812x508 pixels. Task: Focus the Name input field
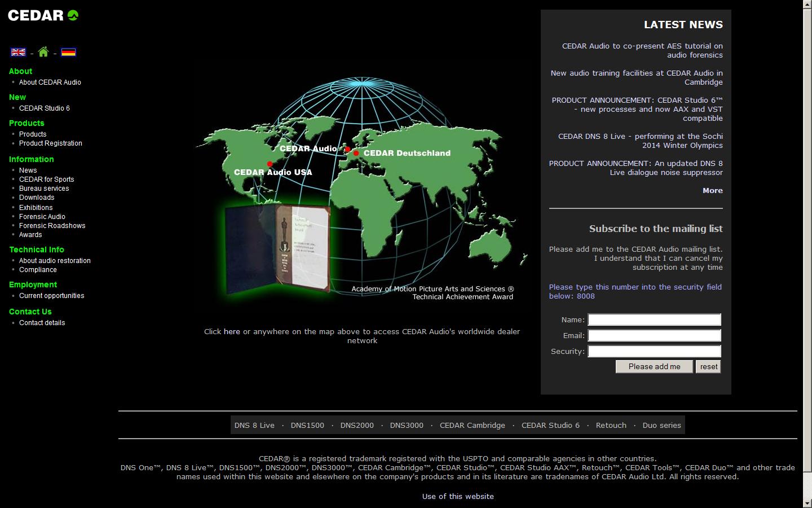654,320
